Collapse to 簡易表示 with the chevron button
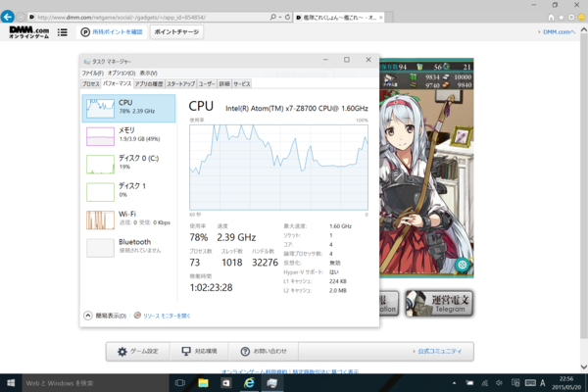The image size is (588, 392). [x=88, y=316]
